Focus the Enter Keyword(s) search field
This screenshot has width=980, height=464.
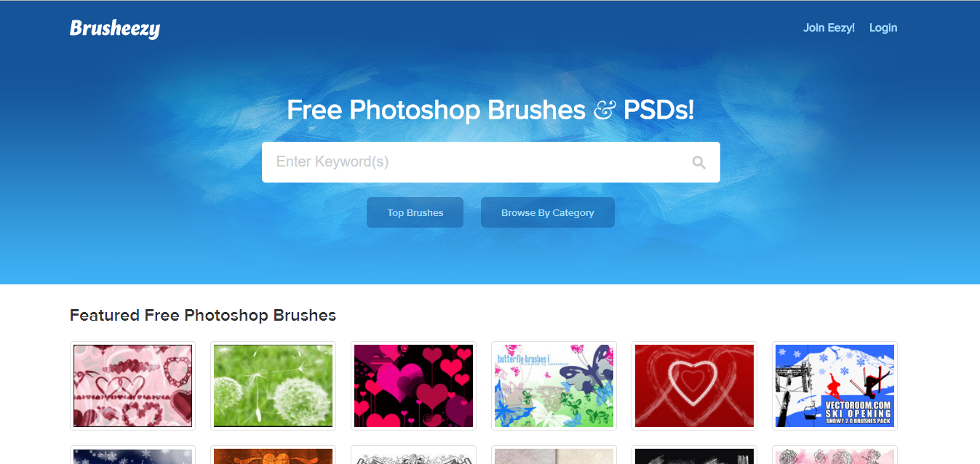(x=491, y=162)
